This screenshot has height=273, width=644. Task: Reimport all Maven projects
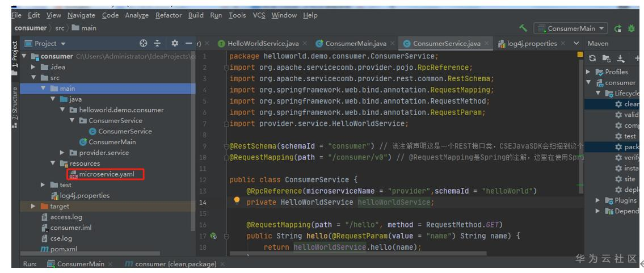pos(592,58)
